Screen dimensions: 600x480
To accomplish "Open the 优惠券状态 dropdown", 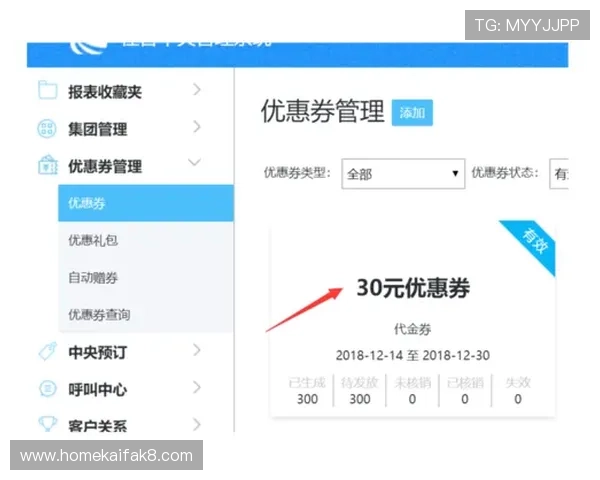I will [559, 174].
